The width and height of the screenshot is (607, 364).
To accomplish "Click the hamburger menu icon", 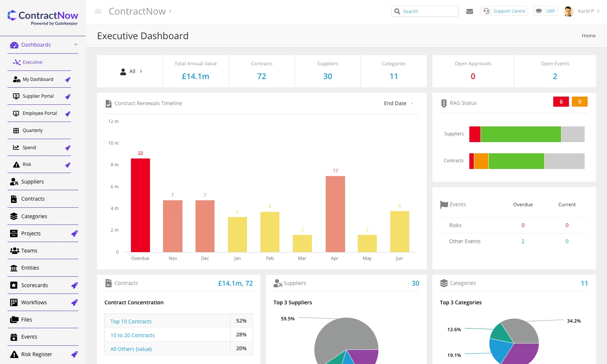I will click(x=98, y=11).
